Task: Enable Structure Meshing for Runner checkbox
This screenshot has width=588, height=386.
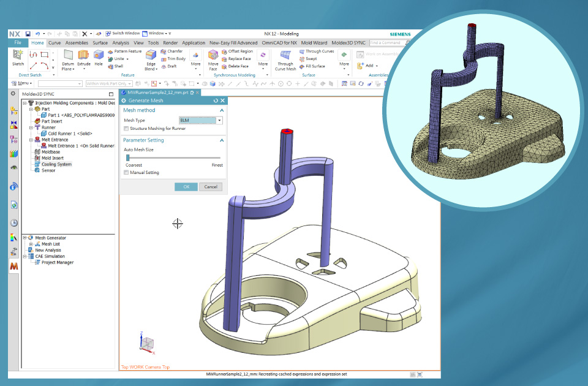Action: coord(126,129)
